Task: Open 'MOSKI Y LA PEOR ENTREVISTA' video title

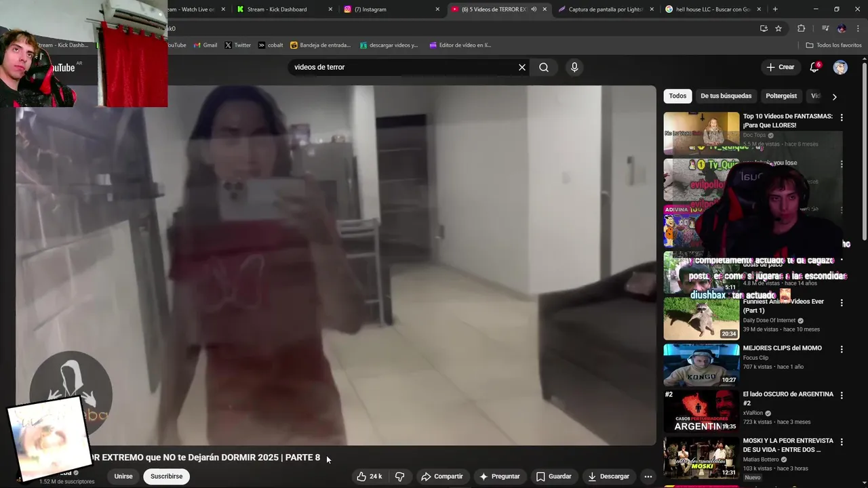Action: pos(788,445)
